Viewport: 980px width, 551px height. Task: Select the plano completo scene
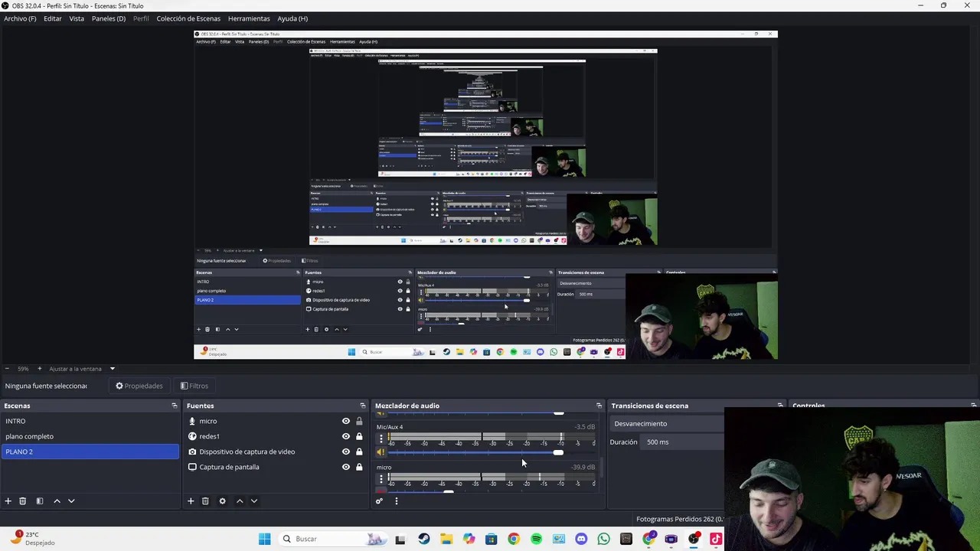point(90,436)
